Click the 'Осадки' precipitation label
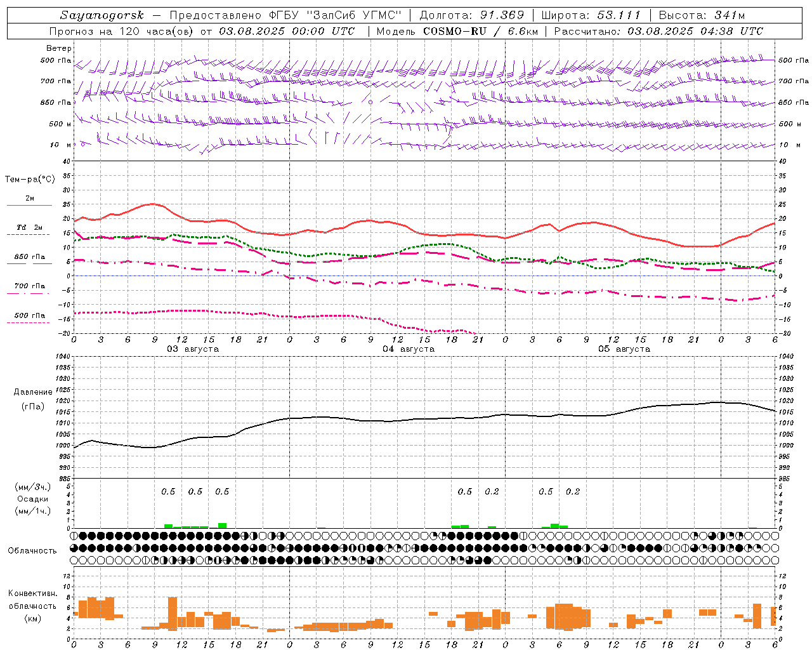Image resolution: width=812 pixels, height=650 pixels. click(33, 499)
